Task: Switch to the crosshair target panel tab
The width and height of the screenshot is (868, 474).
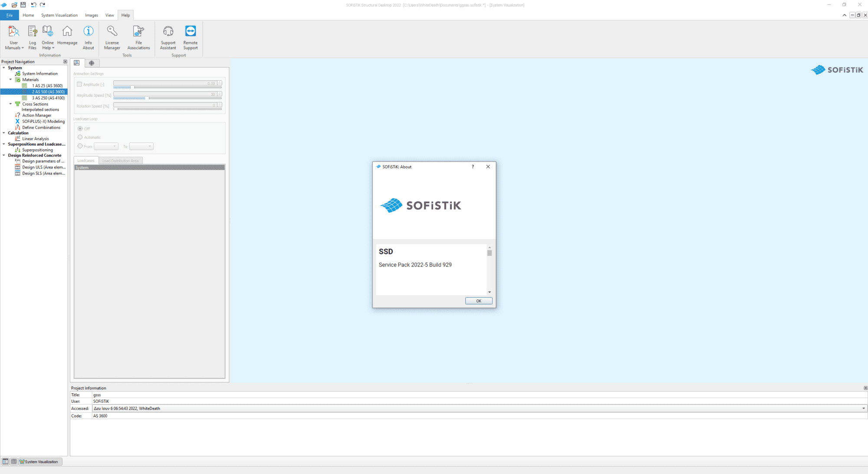Action: coord(92,63)
